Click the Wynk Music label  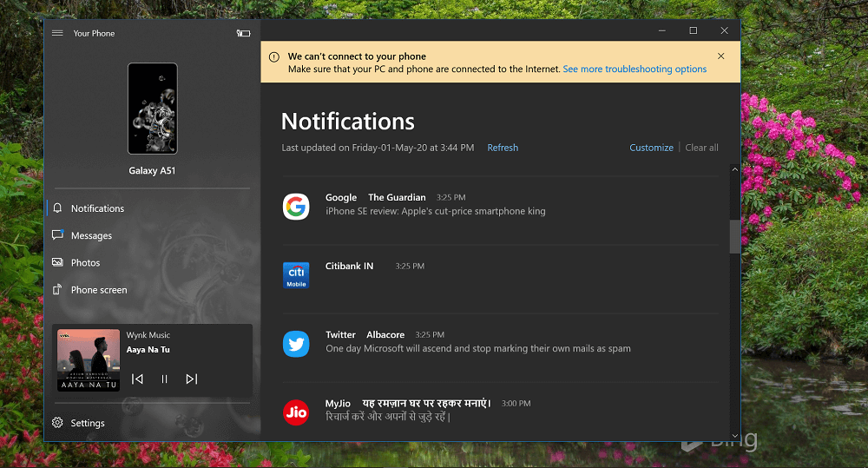click(148, 335)
